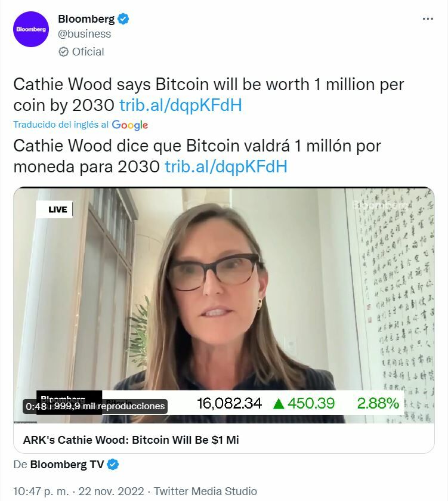Click the LIVE badge on the video
Image resolution: width=448 pixels, height=501 pixels.
pos(54,209)
